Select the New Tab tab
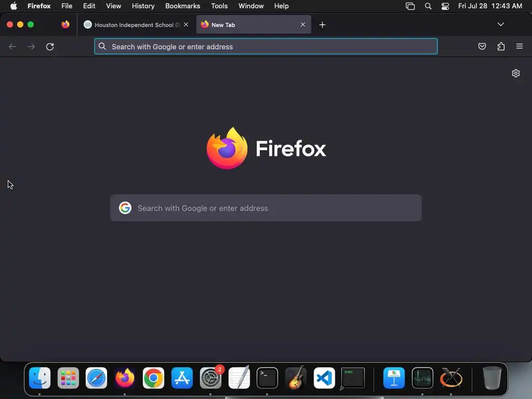The image size is (532, 399). tap(254, 25)
